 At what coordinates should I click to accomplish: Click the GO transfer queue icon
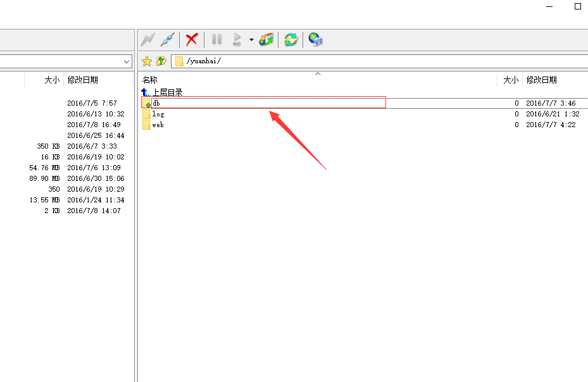(237, 39)
